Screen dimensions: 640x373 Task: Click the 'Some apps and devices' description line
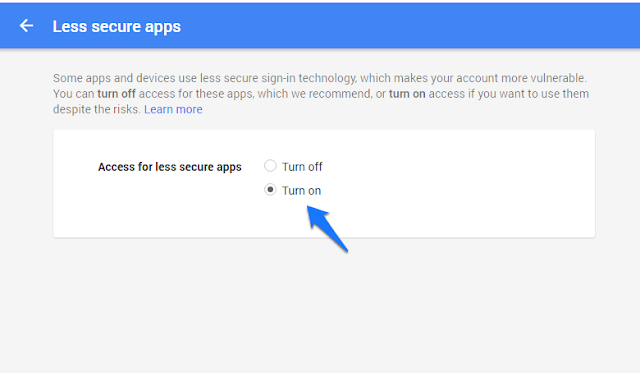(x=320, y=78)
